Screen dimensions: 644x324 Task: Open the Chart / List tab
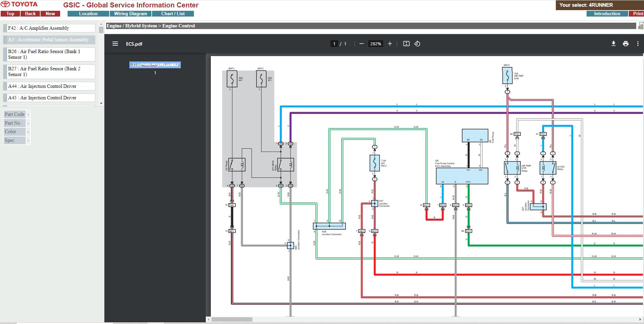pos(173,14)
